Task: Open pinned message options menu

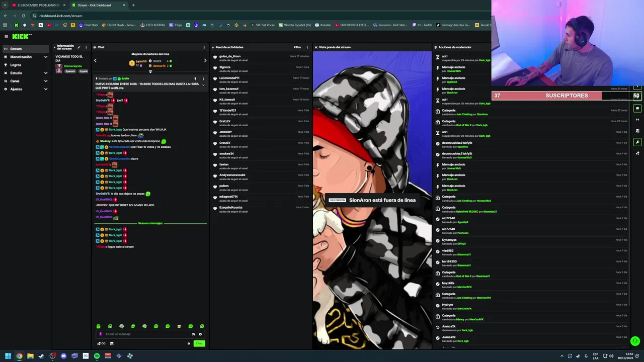Action: click(203, 78)
